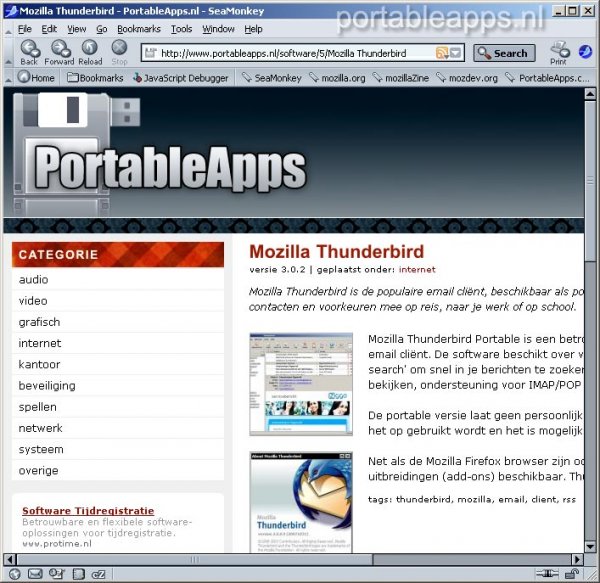Open Address Book from status bar icon
The height and width of the screenshot is (583, 600).
click(78, 574)
